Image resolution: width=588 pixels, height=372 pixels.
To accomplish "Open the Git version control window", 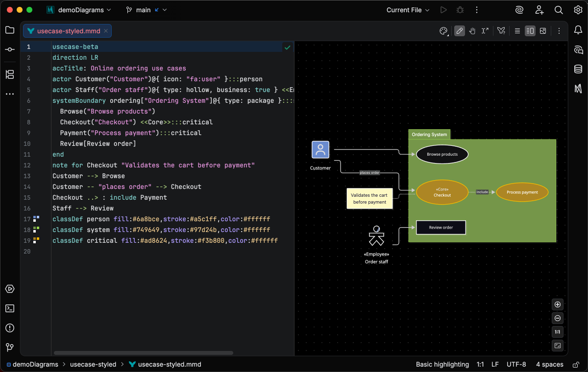I will (10, 348).
